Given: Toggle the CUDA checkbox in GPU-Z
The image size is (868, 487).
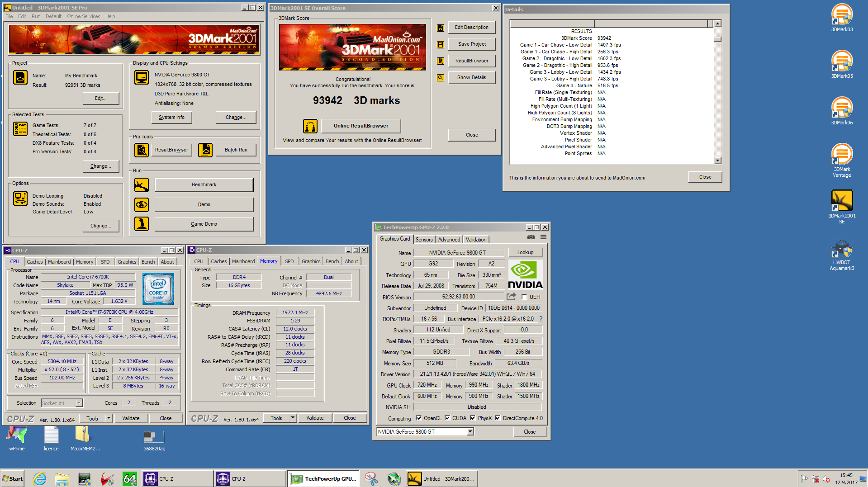Looking at the screenshot, I should [447, 418].
